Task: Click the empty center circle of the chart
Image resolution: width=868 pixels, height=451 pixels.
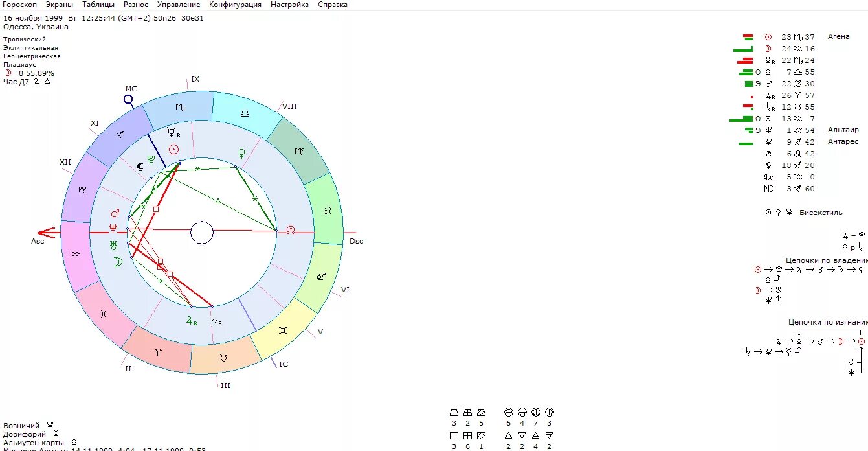Action: click(x=202, y=233)
